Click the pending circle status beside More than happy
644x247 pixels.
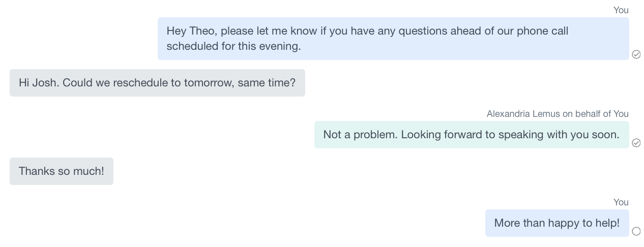point(636,231)
